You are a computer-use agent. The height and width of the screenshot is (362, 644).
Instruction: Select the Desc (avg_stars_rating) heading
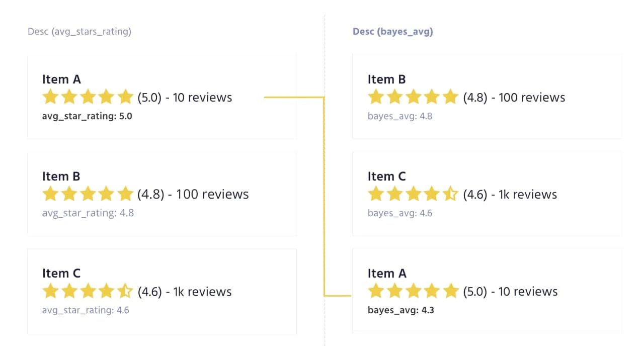click(x=79, y=32)
